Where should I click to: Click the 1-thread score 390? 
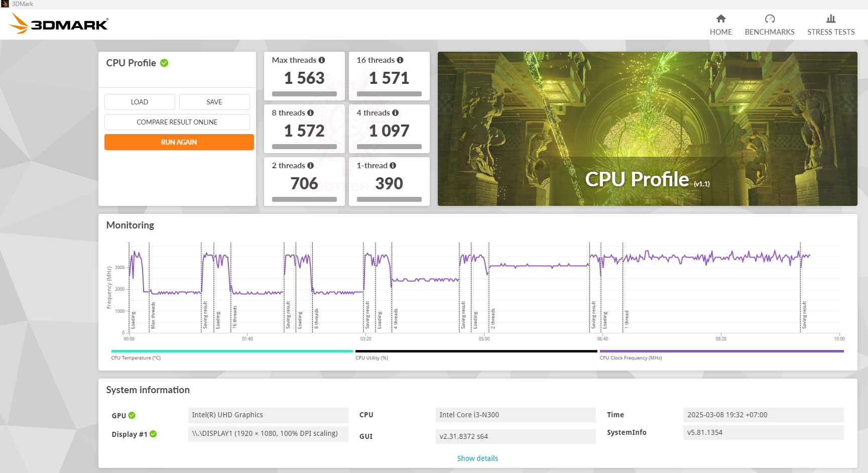tap(389, 184)
